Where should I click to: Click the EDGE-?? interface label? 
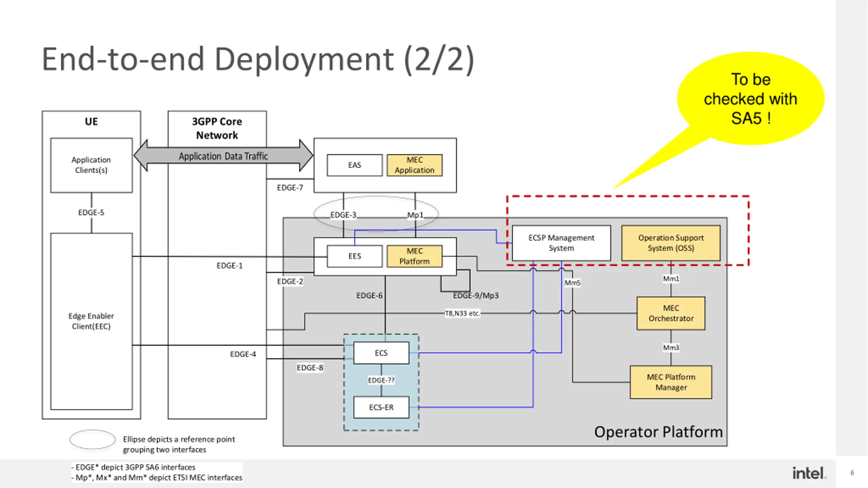[x=381, y=380]
